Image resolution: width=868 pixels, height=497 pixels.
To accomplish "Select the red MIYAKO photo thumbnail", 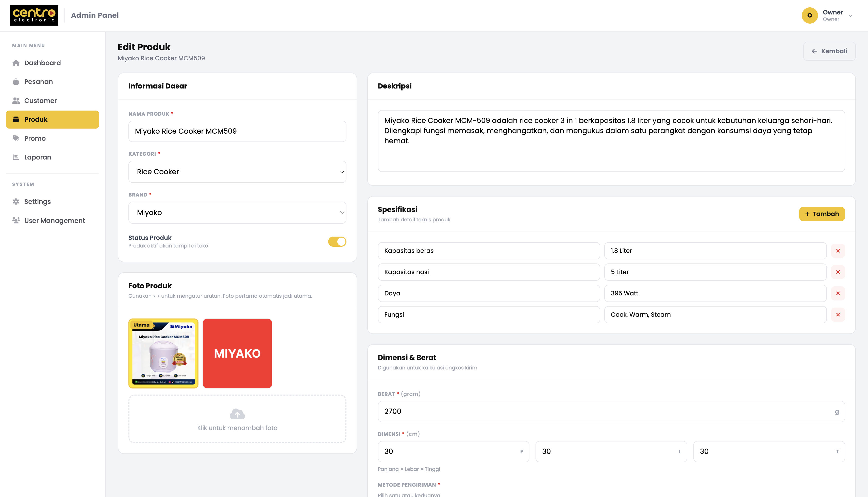I will [237, 353].
